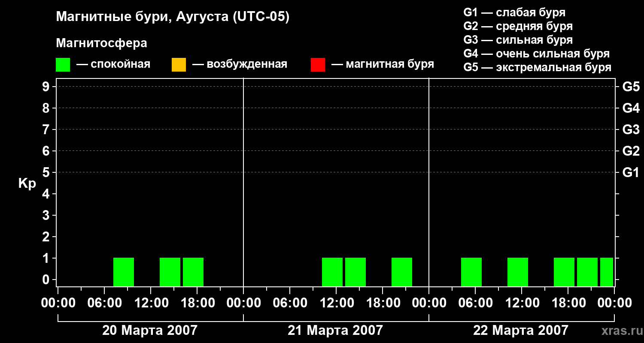The height and width of the screenshot is (343, 644).
Task: Select the 10:00–13:00 green bar on 22 Марта
Action: tap(518, 272)
